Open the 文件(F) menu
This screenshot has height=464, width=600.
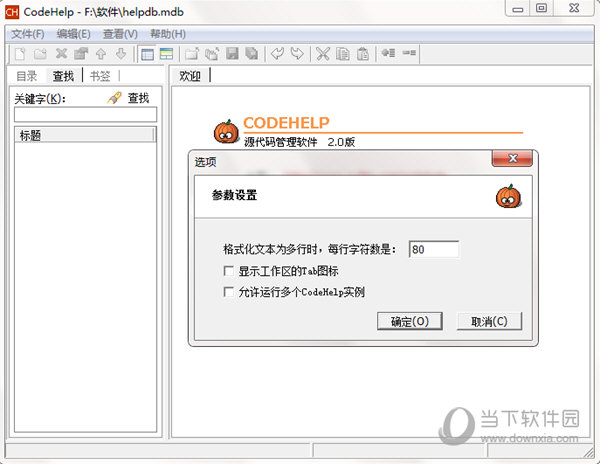[28, 34]
